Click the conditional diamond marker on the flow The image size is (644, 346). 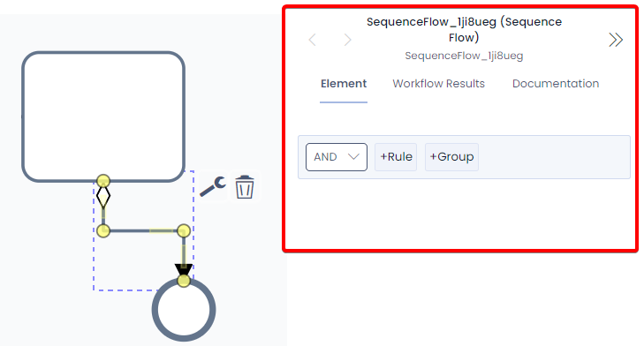point(103,198)
